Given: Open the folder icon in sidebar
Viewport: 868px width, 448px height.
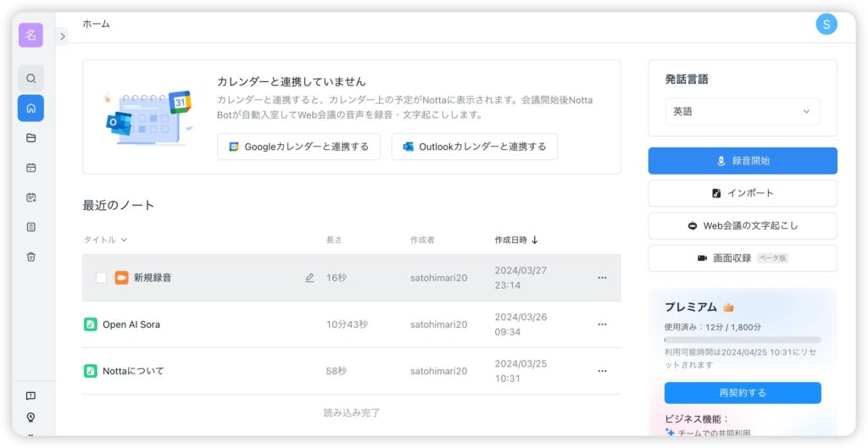Looking at the screenshot, I should pyautogui.click(x=31, y=138).
